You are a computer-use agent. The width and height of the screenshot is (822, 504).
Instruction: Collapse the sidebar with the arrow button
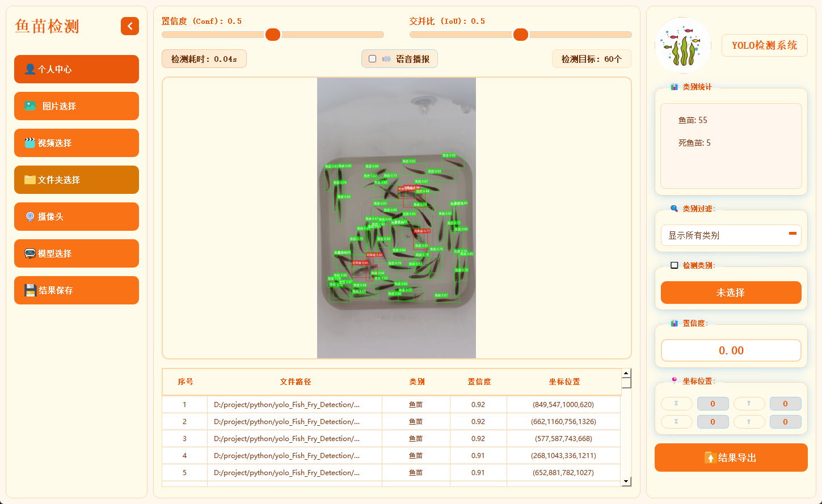(130, 26)
